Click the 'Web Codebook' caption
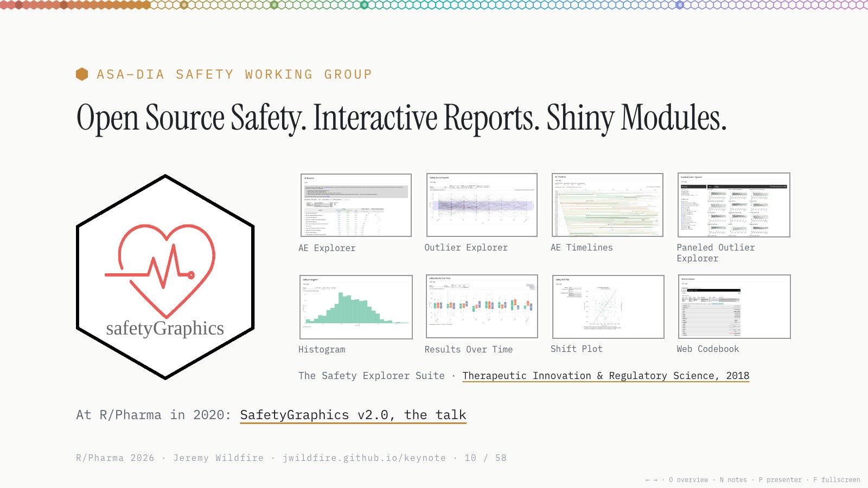Screen dimensions: 868x488 pos(708,349)
